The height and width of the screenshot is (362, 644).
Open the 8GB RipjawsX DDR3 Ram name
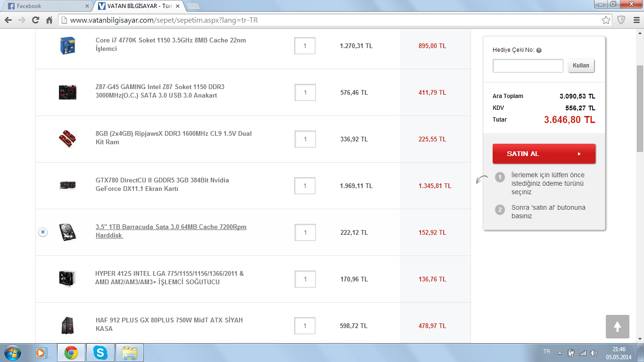click(174, 138)
